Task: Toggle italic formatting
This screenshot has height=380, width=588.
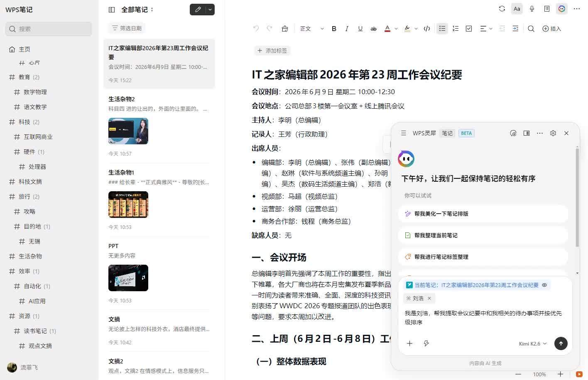Action: (x=347, y=29)
